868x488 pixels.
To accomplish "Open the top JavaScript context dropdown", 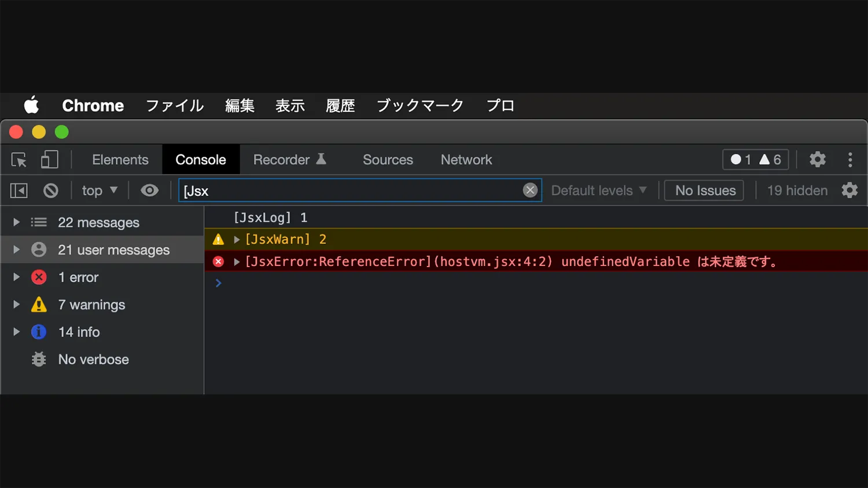I will [100, 190].
